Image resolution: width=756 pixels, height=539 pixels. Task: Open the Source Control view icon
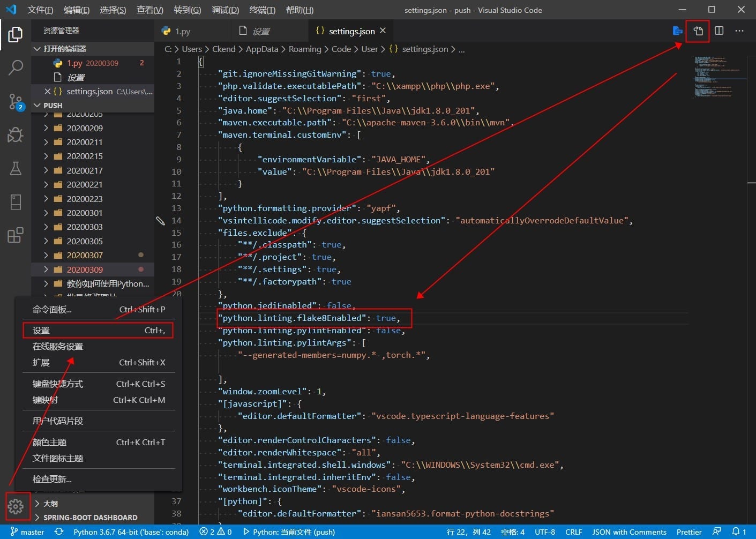point(16,101)
